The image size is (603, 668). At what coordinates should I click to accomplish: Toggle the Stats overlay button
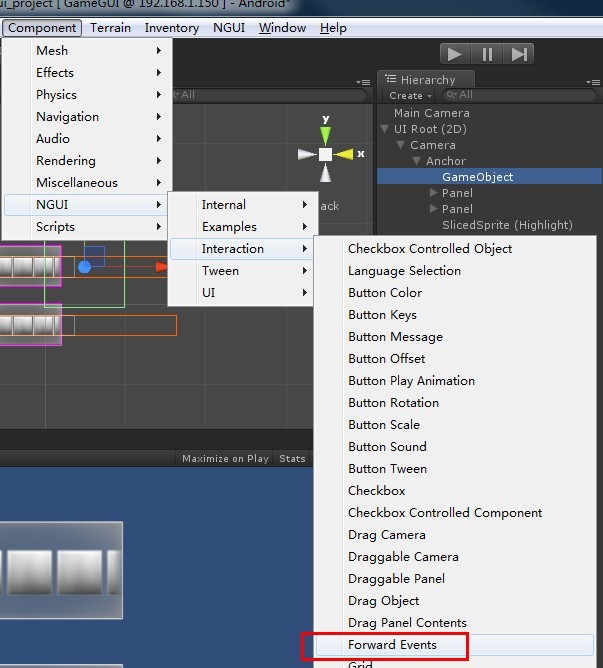(292, 459)
